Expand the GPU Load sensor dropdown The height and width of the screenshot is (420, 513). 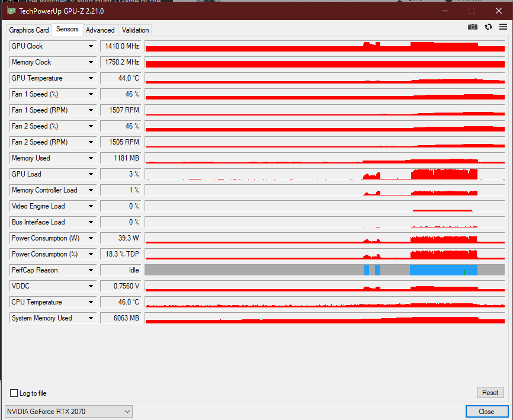point(91,174)
